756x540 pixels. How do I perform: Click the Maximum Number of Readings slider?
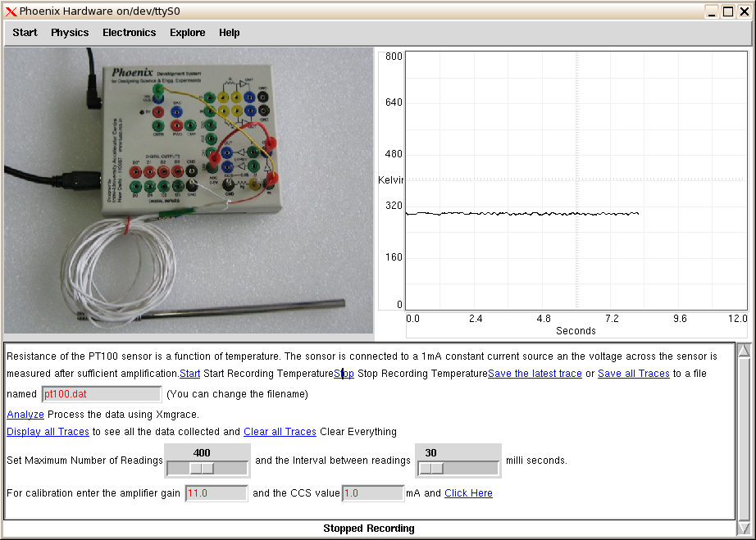click(x=207, y=468)
